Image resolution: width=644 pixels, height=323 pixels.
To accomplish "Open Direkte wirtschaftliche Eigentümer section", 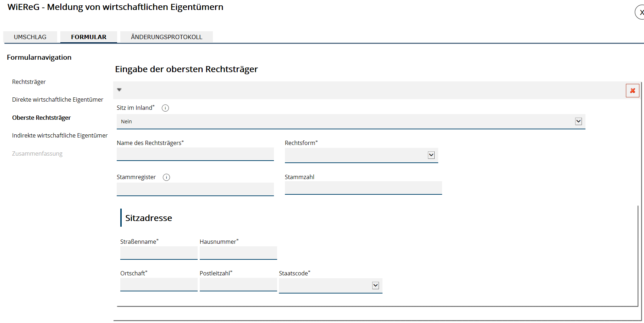I will (x=57, y=99).
